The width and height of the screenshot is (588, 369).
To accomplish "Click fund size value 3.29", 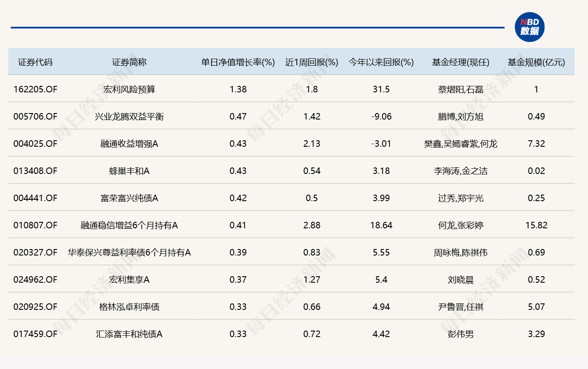I will tap(536, 334).
